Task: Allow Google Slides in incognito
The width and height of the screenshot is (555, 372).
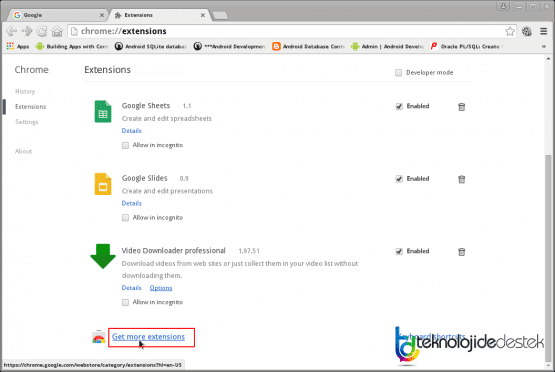Action: 125,218
